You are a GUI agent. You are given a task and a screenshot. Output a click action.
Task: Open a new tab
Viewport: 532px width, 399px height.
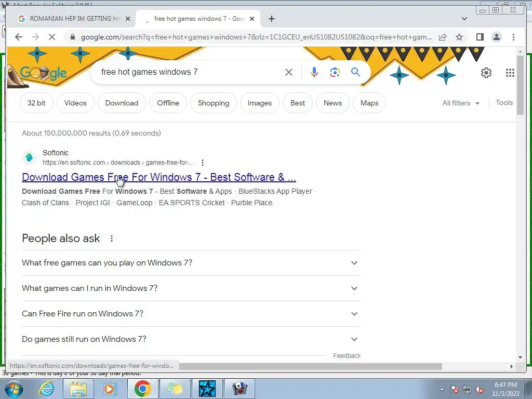point(271,19)
